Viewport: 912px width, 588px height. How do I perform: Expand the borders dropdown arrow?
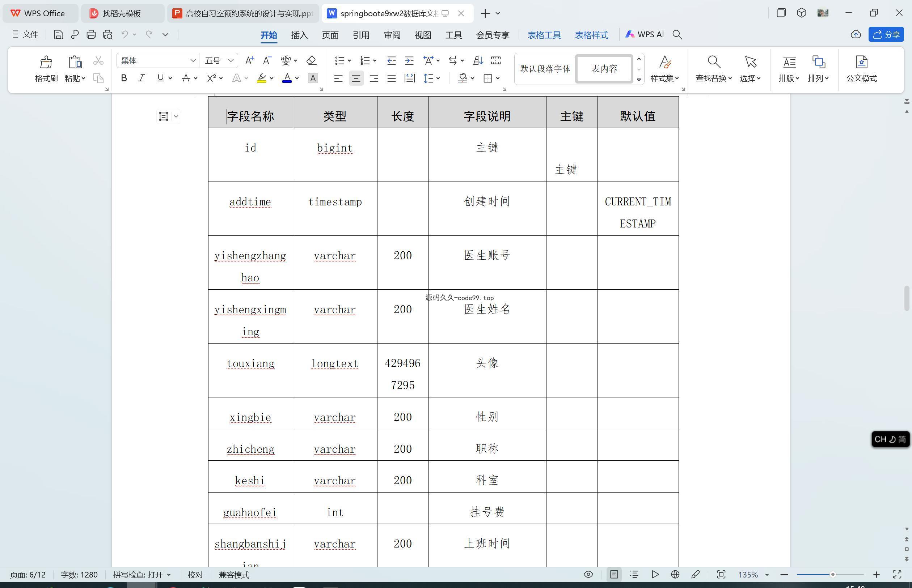498,78
